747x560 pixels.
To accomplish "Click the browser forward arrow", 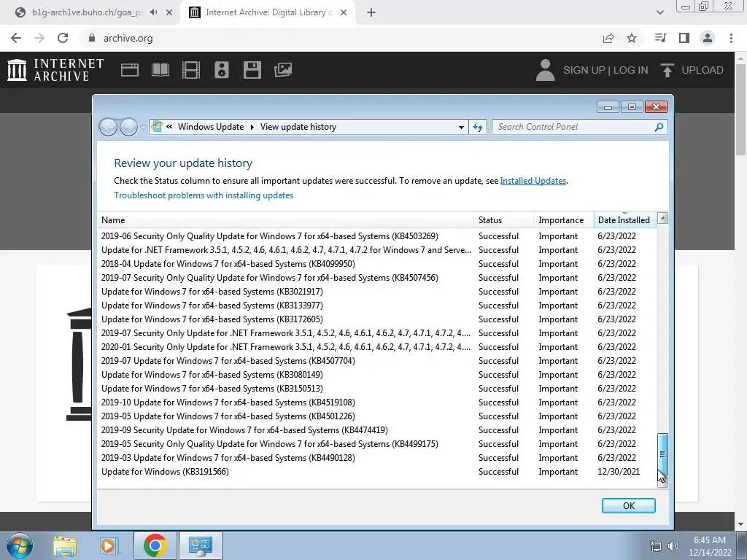I will [39, 38].
